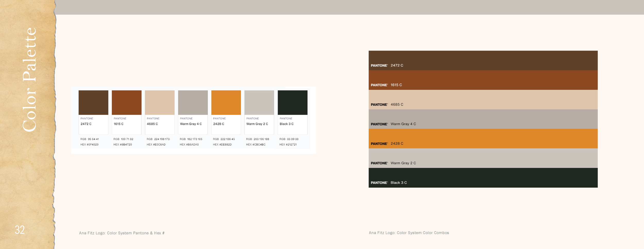The height and width of the screenshot is (249, 644).
Task: Click the page number 32
Action: pos(20,230)
